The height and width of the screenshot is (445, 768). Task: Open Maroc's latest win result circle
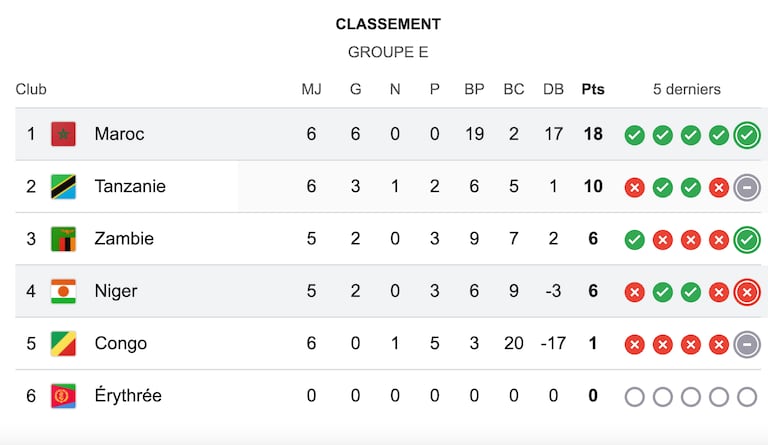(x=747, y=135)
